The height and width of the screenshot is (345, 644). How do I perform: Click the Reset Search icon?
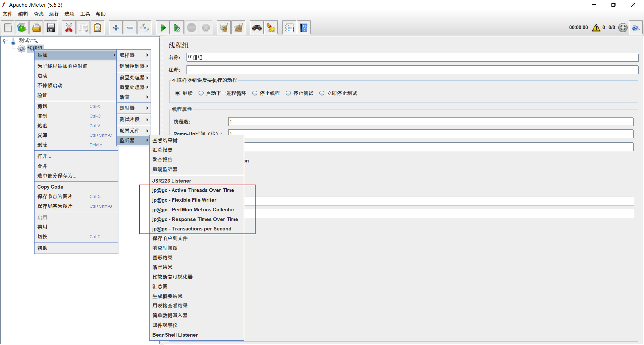pyautogui.click(x=271, y=27)
